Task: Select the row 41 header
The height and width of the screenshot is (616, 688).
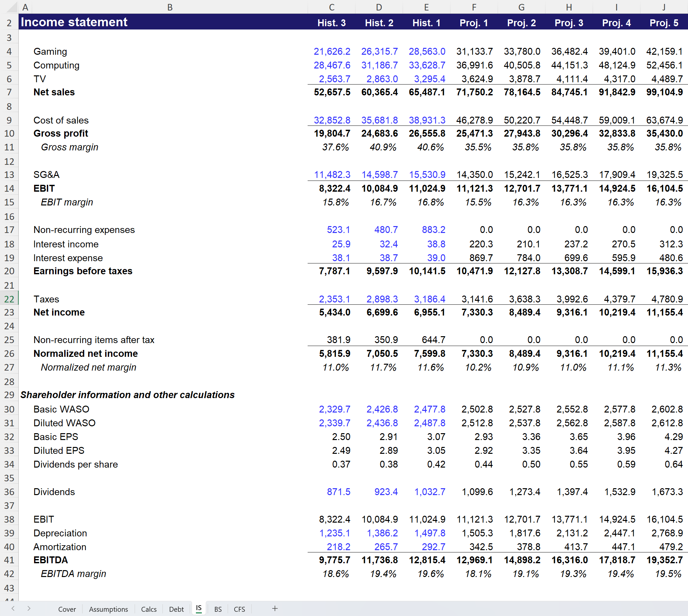Action: point(9,560)
